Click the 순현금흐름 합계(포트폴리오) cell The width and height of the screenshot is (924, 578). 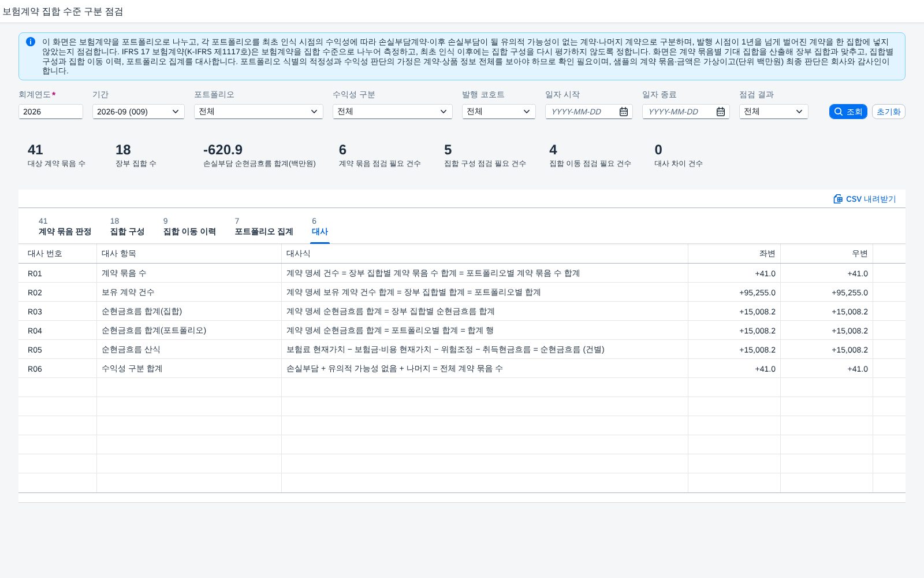point(189,331)
